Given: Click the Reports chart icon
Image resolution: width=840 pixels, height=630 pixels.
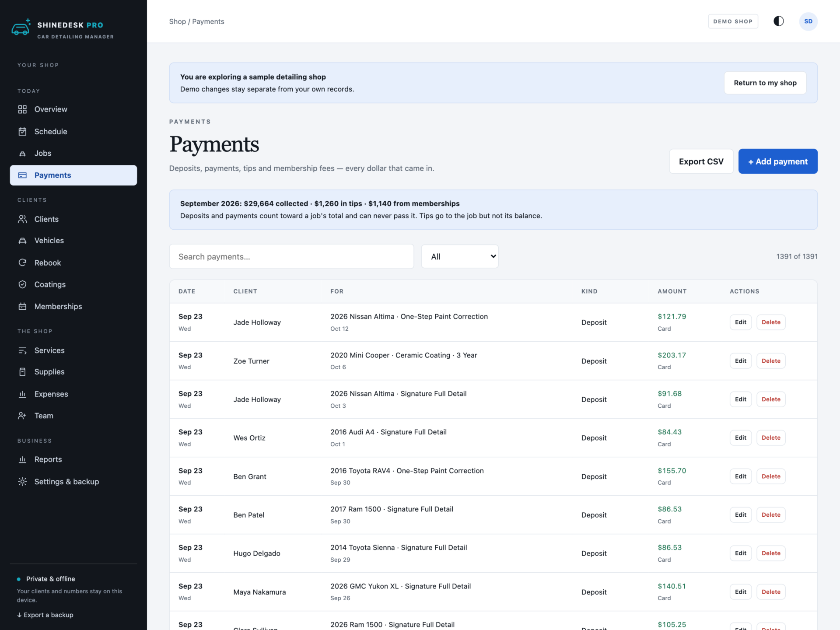Looking at the screenshot, I should (x=22, y=459).
